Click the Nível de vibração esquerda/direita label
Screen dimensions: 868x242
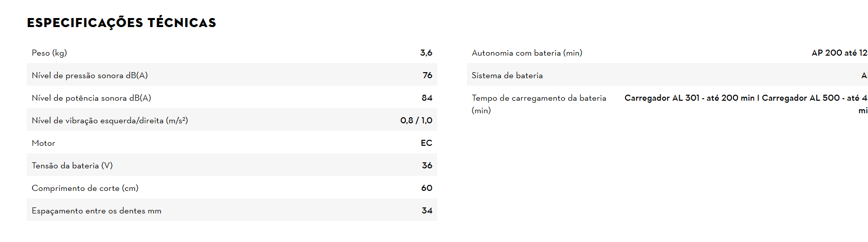[x=109, y=120]
